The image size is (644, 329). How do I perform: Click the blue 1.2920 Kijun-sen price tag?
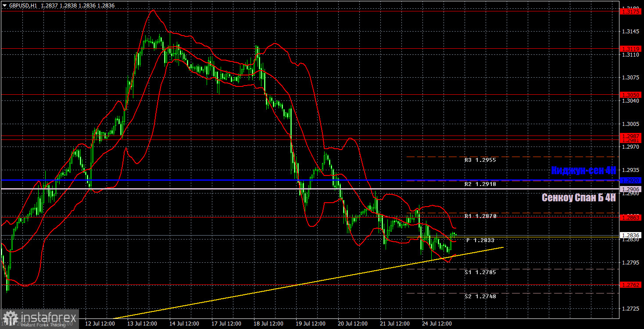(x=630, y=180)
